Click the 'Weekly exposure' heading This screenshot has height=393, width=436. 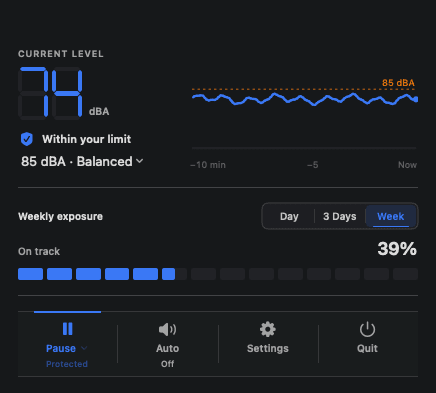click(60, 216)
